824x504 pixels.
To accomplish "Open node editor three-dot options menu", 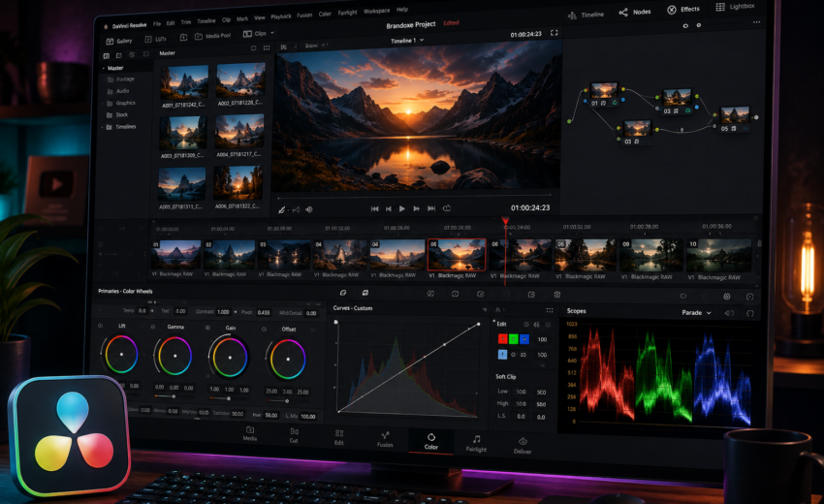I will 756,22.
